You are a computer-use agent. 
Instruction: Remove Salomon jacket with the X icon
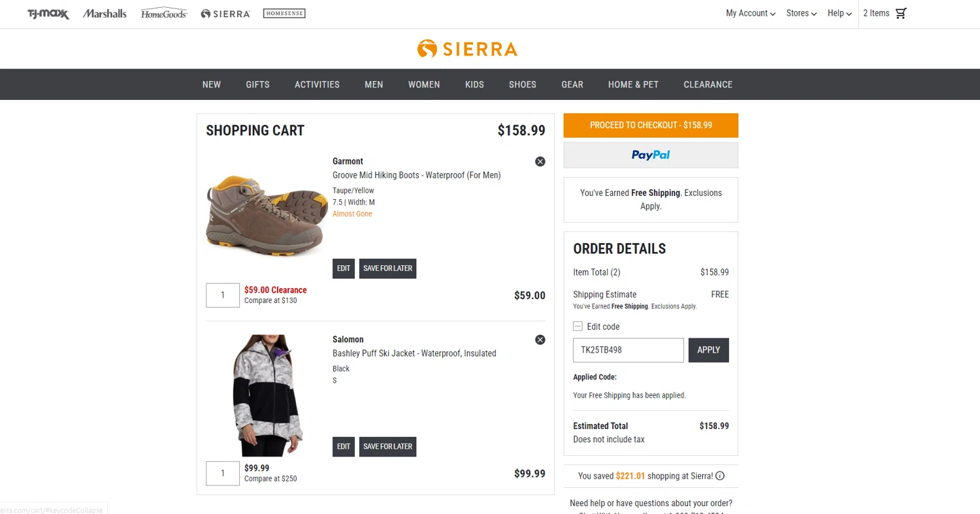click(x=540, y=340)
